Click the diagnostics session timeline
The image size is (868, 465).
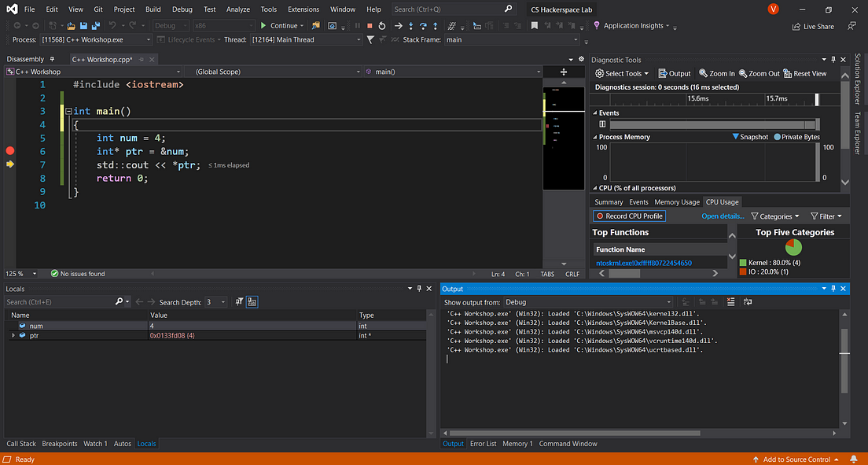pos(708,98)
